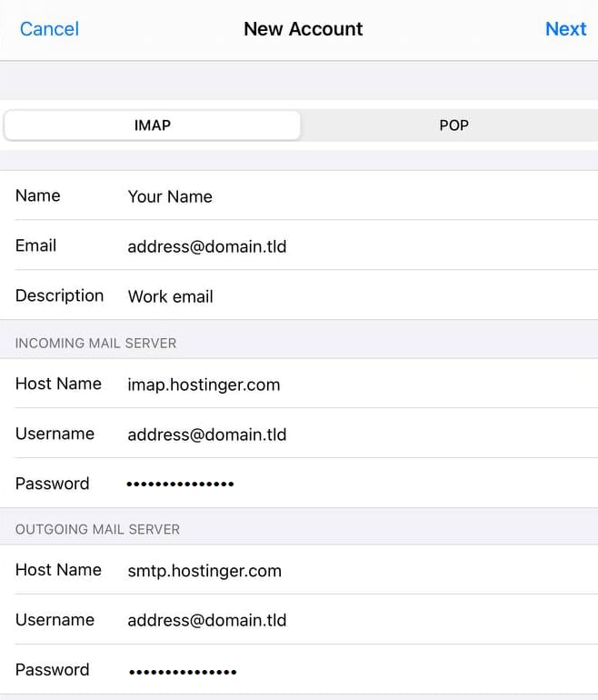Tap the 'Email' row label
The height and width of the screenshot is (700, 598).
[36, 245]
